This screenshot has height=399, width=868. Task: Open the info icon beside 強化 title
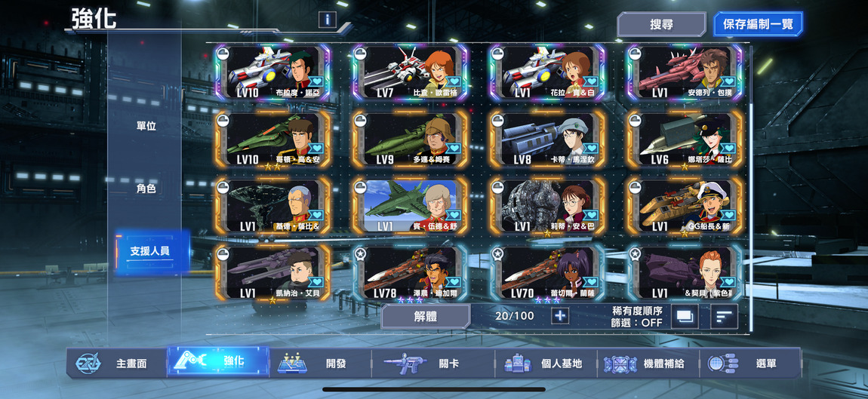click(x=327, y=20)
